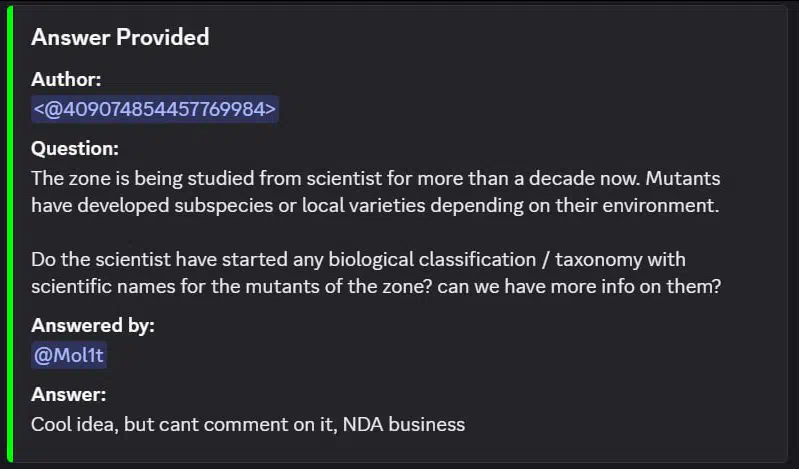
Task: Click the "Answer:" field label
Action: pos(68,394)
